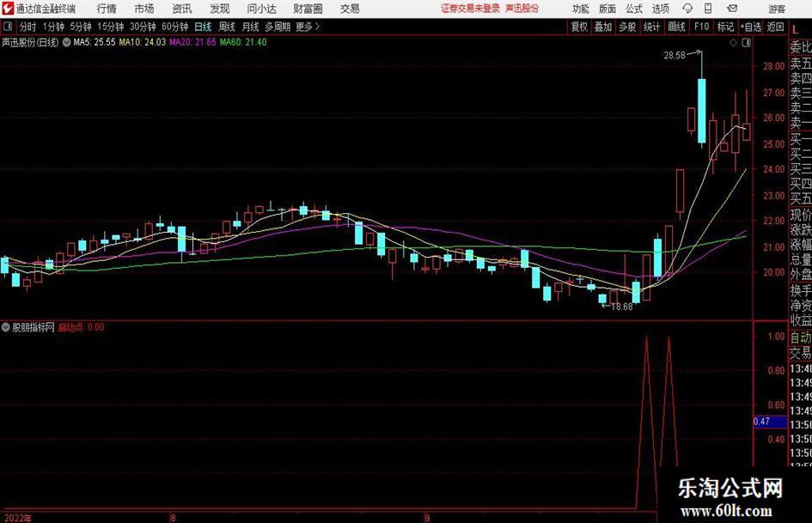Open the mobile phone icon in the top bar
Screen dimensions: 812x523
point(708,9)
